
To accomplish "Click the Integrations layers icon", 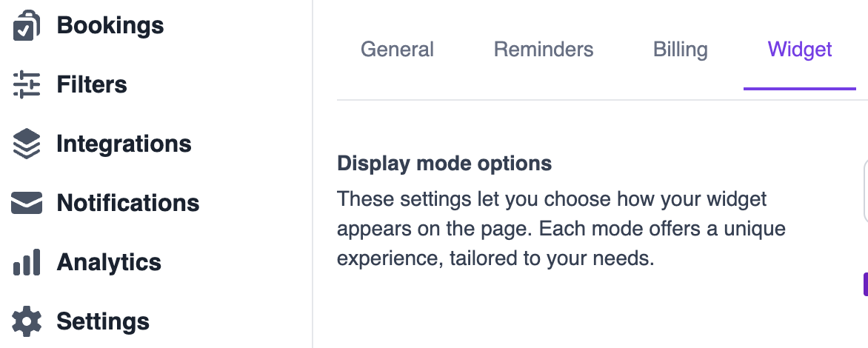I will pyautogui.click(x=27, y=144).
